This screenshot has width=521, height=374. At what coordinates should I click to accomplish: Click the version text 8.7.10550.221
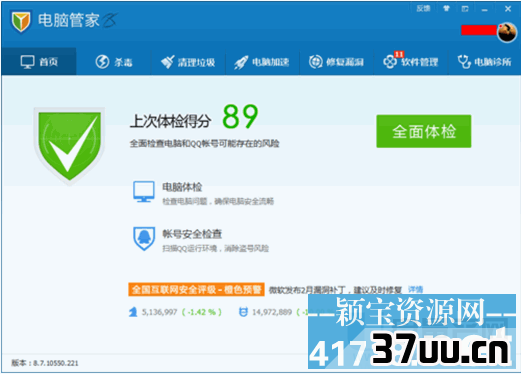coord(56,363)
